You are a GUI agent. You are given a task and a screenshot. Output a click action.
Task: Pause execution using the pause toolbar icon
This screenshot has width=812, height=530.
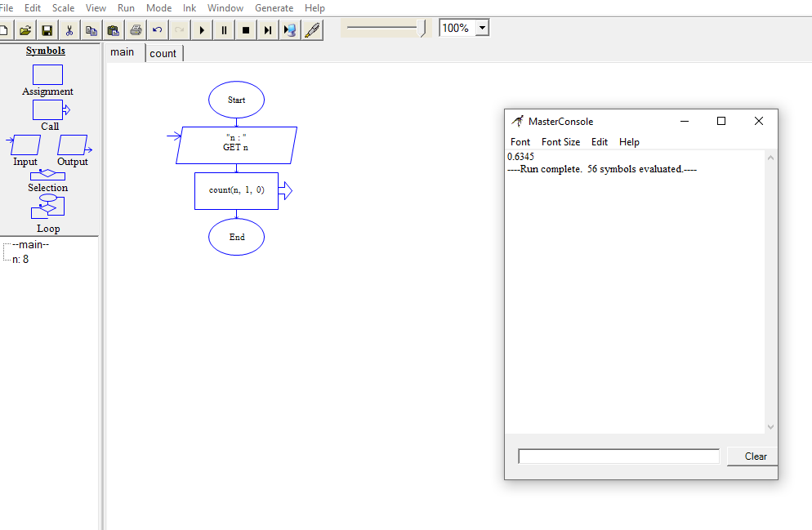tap(224, 29)
